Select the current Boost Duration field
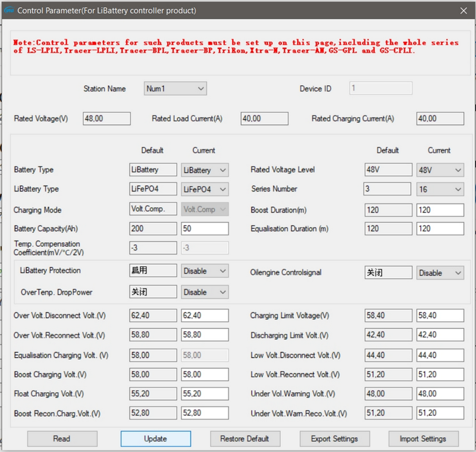This screenshot has width=476, height=452. click(x=440, y=210)
